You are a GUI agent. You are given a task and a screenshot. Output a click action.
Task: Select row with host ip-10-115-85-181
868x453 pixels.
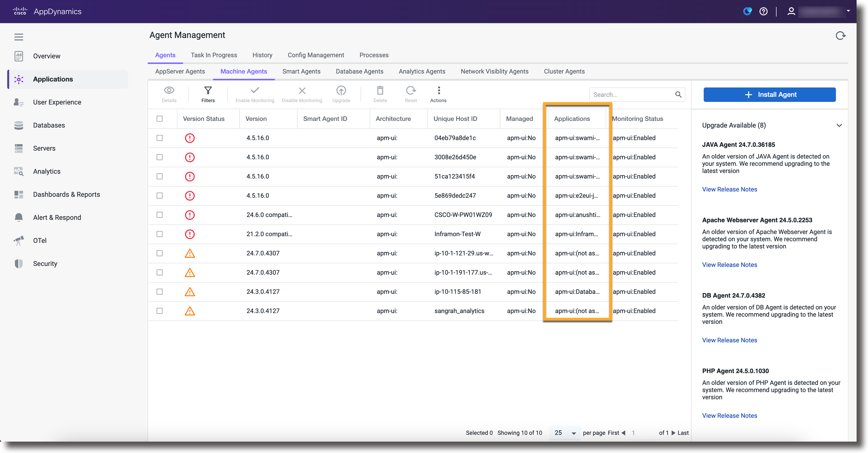click(159, 292)
